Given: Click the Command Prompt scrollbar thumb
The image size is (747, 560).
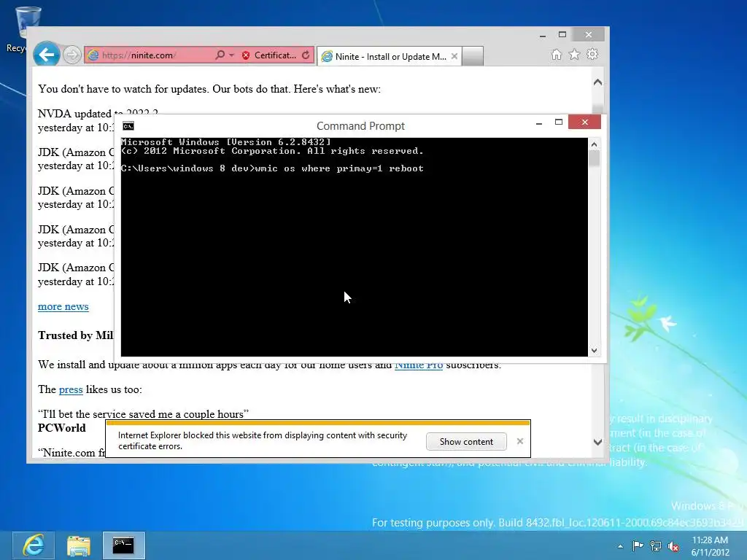Looking at the screenshot, I should 594,158.
